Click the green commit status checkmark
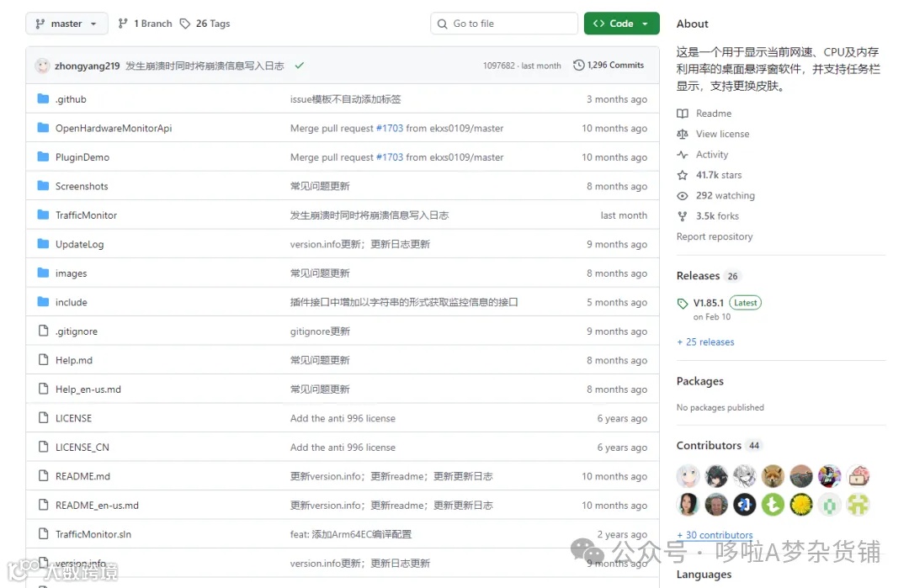The width and height of the screenshot is (909, 588). coord(299,66)
